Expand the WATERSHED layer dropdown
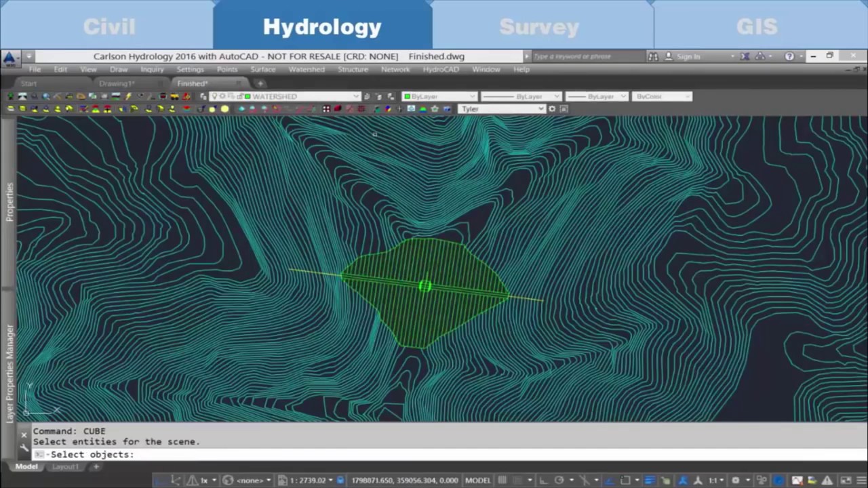This screenshot has width=868, height=488. [x=357, y=96]
